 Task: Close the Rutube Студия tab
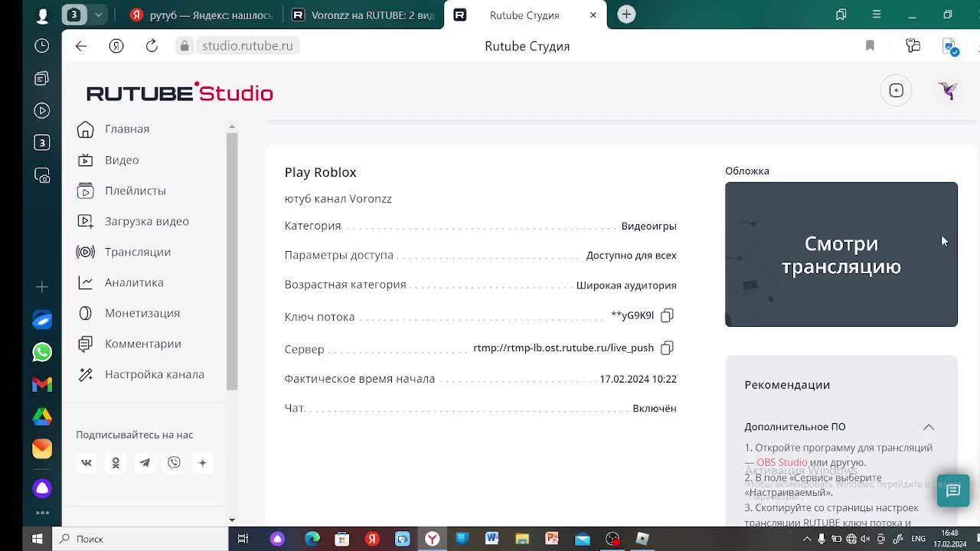click(593, 15)
